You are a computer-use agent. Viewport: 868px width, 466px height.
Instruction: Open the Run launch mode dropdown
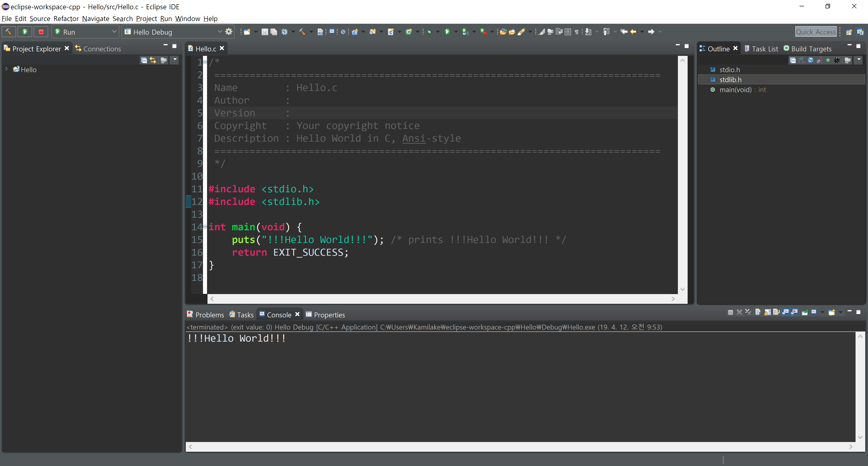[x=114, y=32]
